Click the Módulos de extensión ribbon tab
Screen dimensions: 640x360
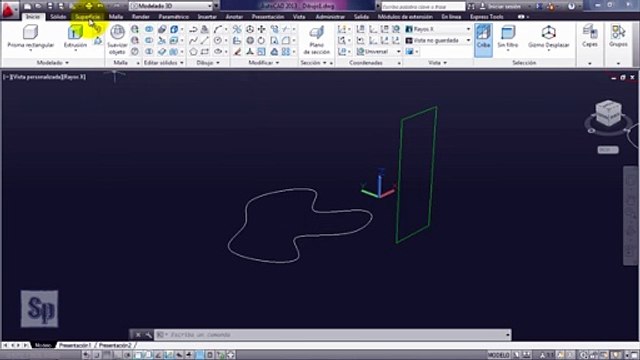(x=405, y=17)
